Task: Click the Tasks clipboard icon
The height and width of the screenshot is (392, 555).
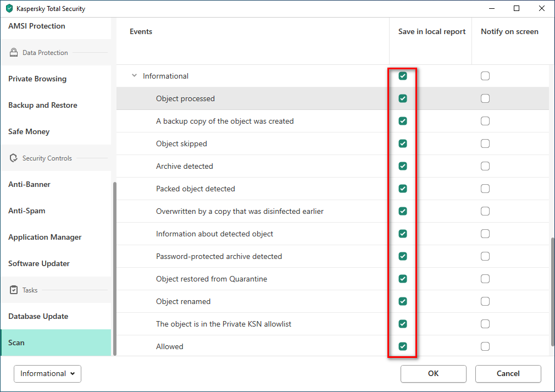Action: click(x=13, y=290)
